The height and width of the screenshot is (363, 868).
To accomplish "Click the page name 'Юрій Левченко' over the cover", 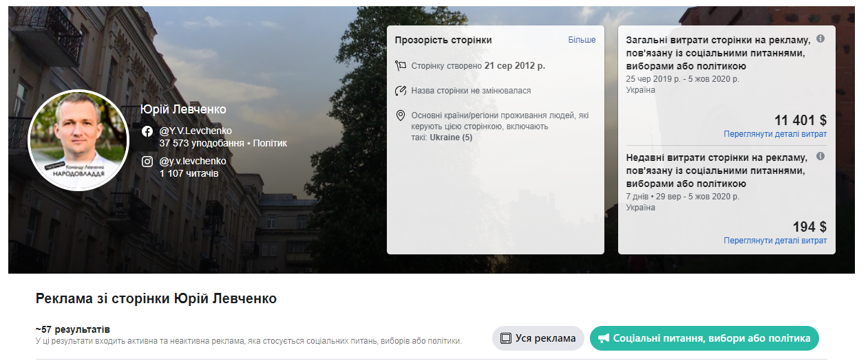I will 183,110.
